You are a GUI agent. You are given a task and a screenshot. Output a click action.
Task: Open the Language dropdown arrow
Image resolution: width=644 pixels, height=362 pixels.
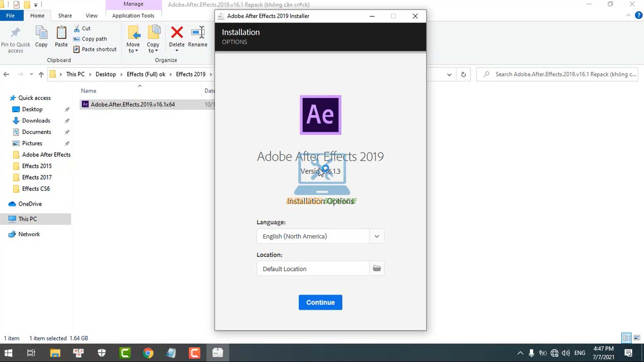click(377, 236)
